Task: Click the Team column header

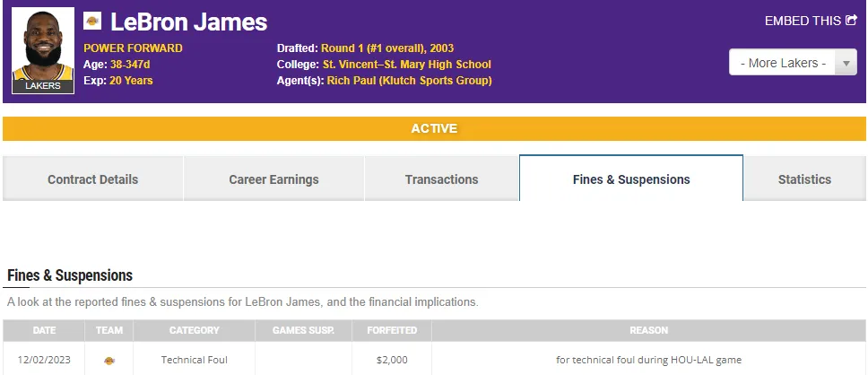Action: pos(109,330)
